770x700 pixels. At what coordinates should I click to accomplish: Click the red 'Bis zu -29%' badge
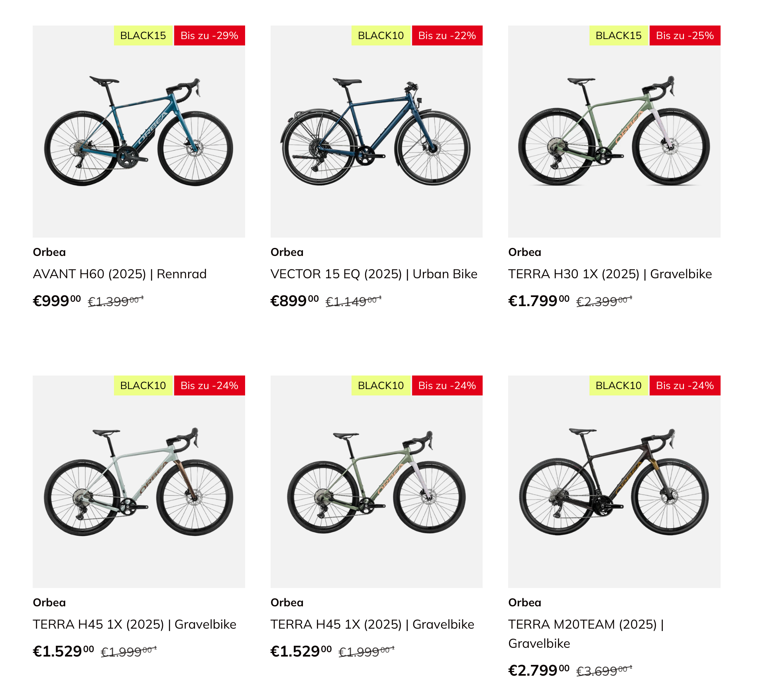click(x=209, y=35)
